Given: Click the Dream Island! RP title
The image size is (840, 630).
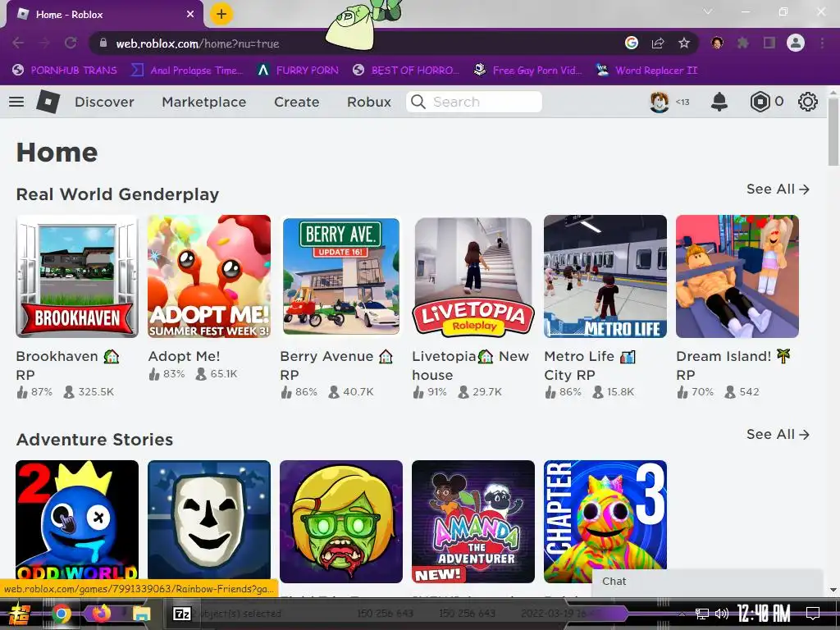Looking at the screenshot, I should tap(733, 365).
